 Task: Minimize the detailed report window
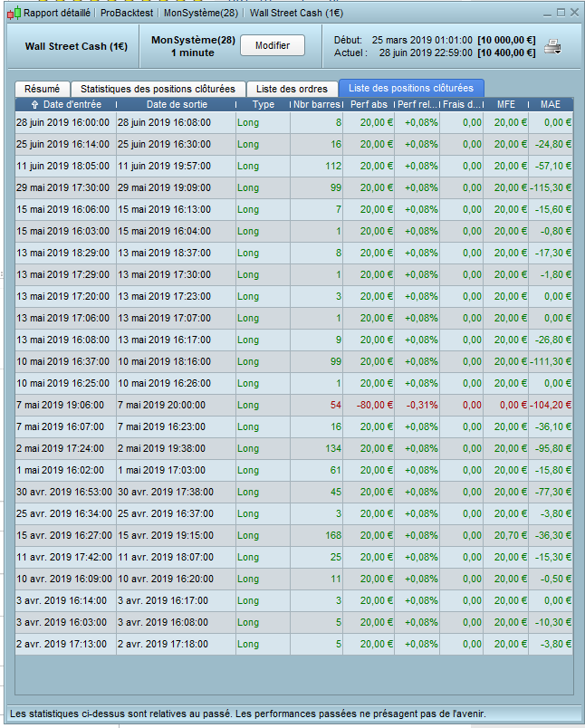(x=547, y=13)
